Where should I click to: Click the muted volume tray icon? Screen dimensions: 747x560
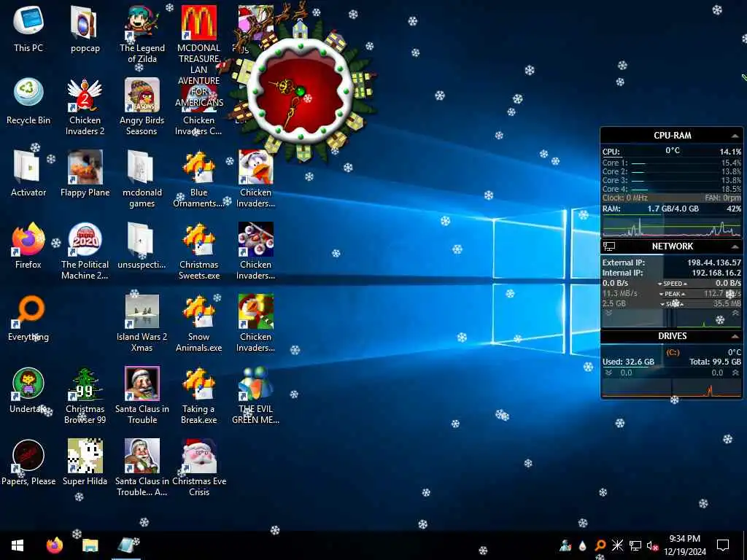click(653, 545)
